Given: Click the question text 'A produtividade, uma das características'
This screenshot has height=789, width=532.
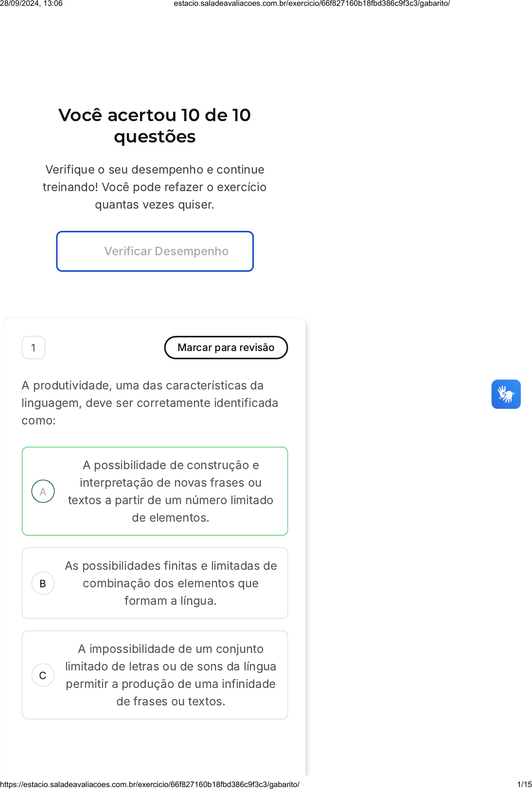Looking at the screenshot, I should pyautogui.click(x=142, y=386).
